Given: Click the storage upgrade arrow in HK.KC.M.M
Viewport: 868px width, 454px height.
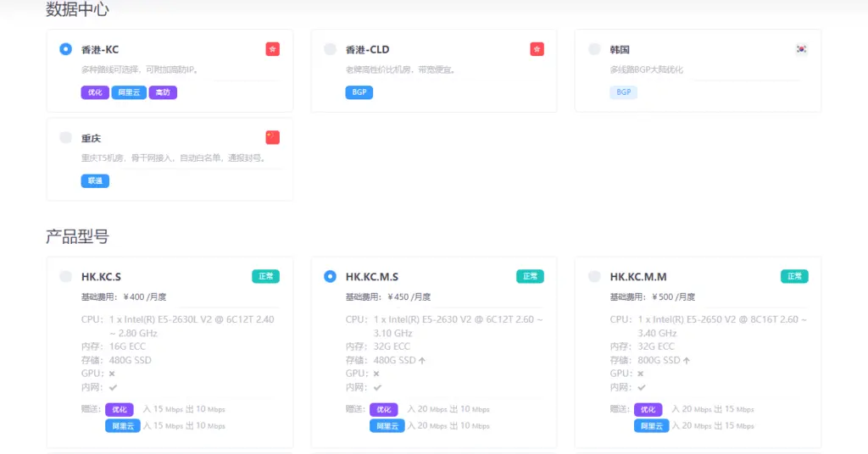Looking at the screenshot, I should [687, 360].
